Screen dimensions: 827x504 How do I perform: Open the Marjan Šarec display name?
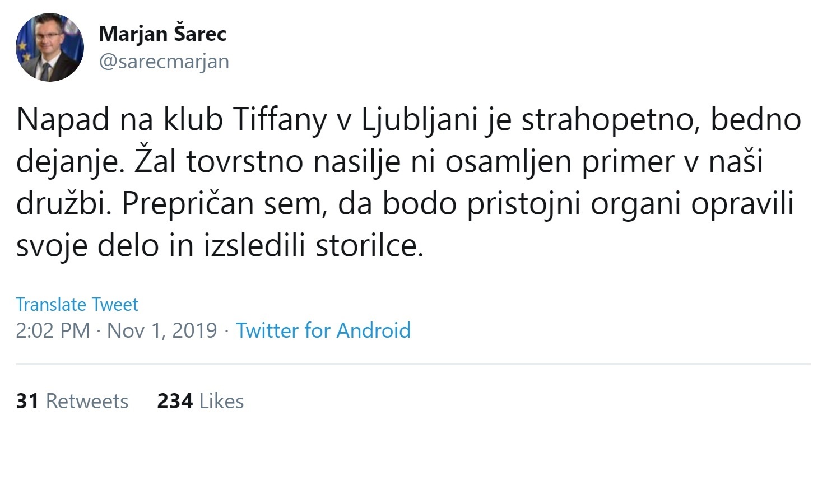pyautogui.click(x=162, y=34)
